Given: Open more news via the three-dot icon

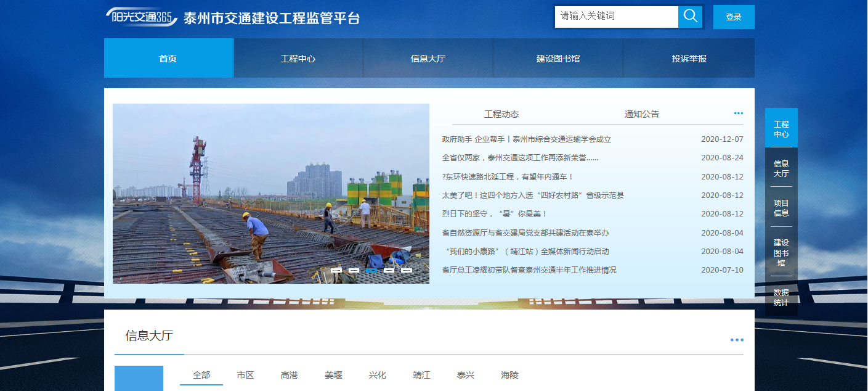Looking at the screenshot, I should pos(738,113).
